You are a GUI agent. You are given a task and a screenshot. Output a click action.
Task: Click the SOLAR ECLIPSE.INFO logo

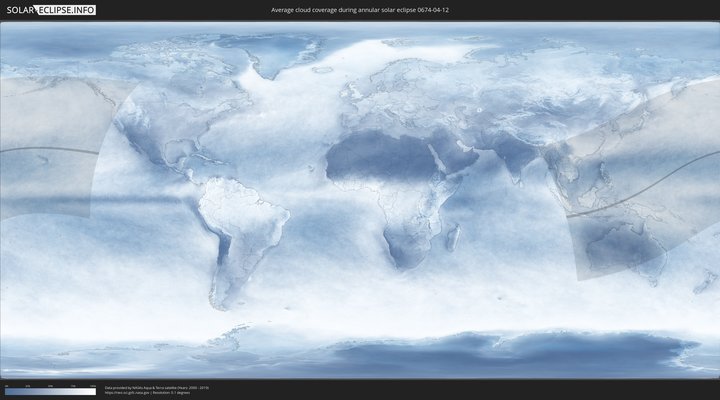(x=49, y=10)
